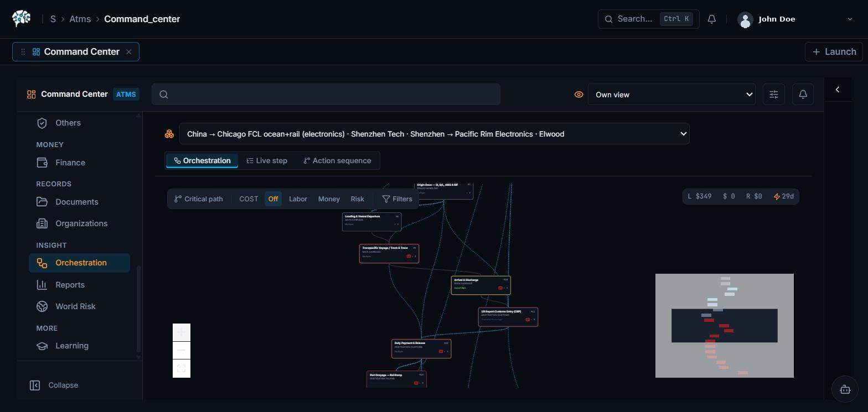Click the sidebar scrollbar
Screen dimensions: 868x412
[138, 309]
